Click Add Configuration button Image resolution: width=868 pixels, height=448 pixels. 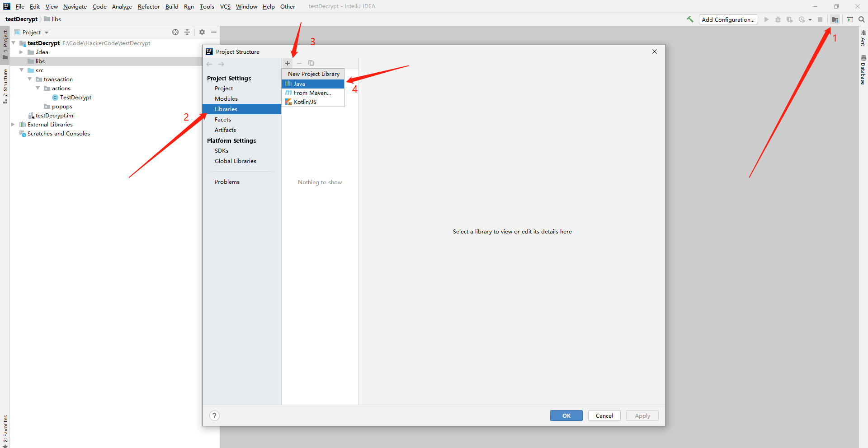click(728, 19)
